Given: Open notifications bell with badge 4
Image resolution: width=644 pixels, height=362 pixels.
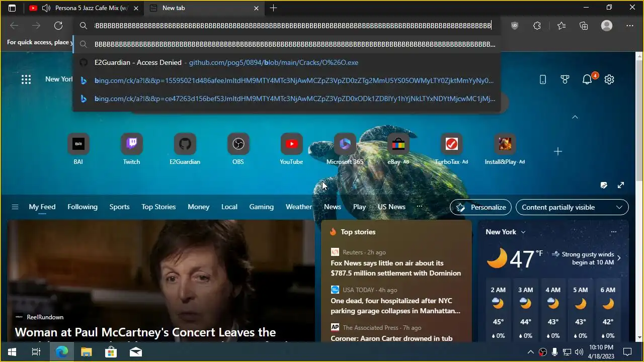Looking at the screenshot, I should (x=588, y=79).
